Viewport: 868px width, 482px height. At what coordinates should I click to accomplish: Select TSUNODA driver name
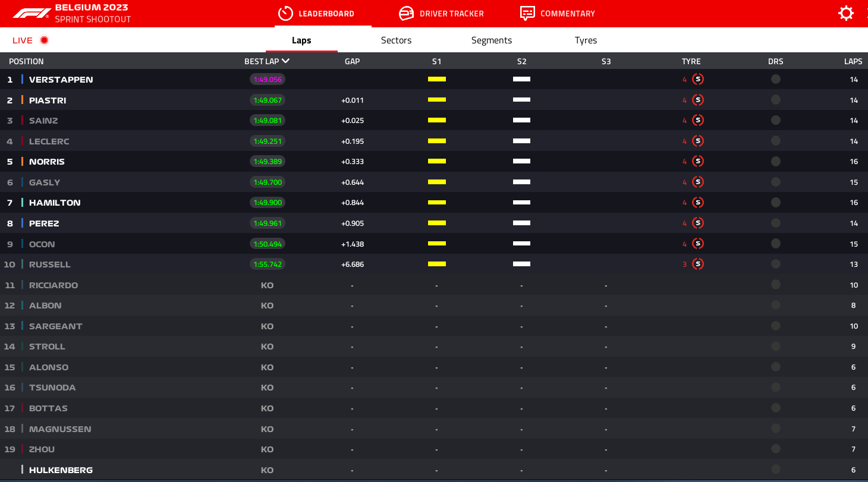(52, 388)
